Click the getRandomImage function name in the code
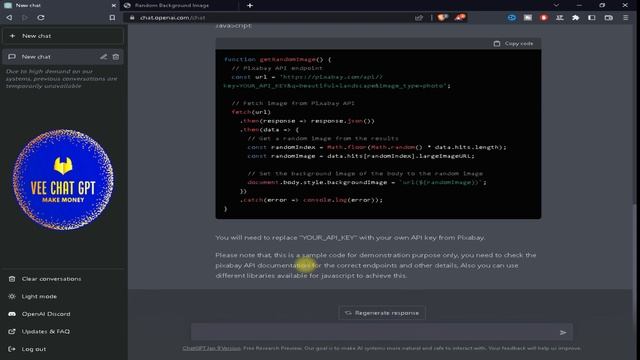The height and width of the screenshot is (360, 640). click(x=288, y=59)
